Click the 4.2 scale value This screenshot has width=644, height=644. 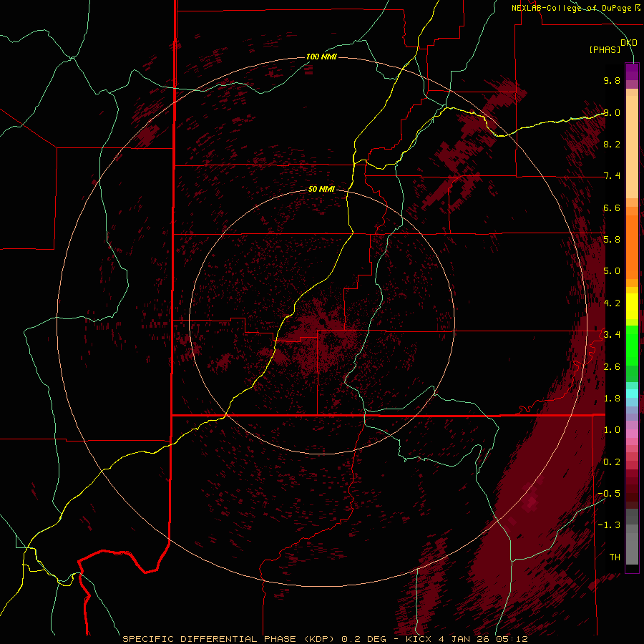click(612, 303)
